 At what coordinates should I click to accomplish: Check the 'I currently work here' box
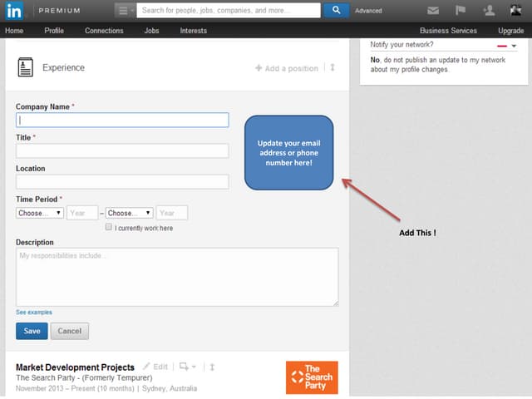[x=109, y=227]
